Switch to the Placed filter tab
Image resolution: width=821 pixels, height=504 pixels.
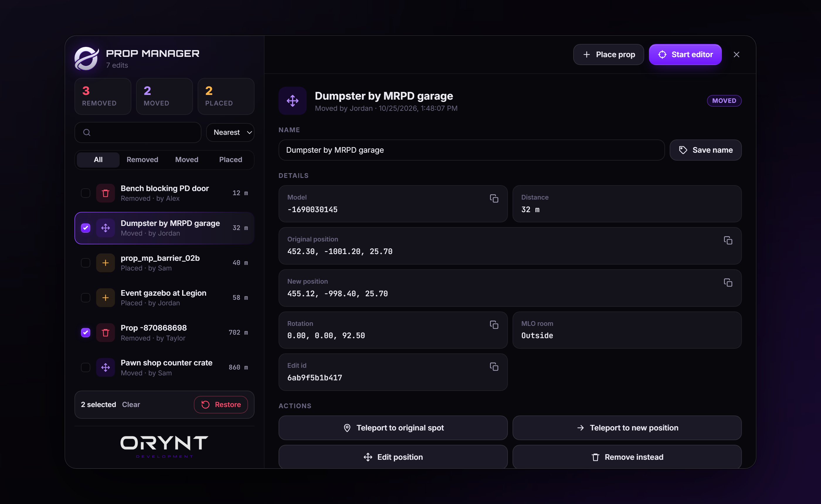(231, 160)
